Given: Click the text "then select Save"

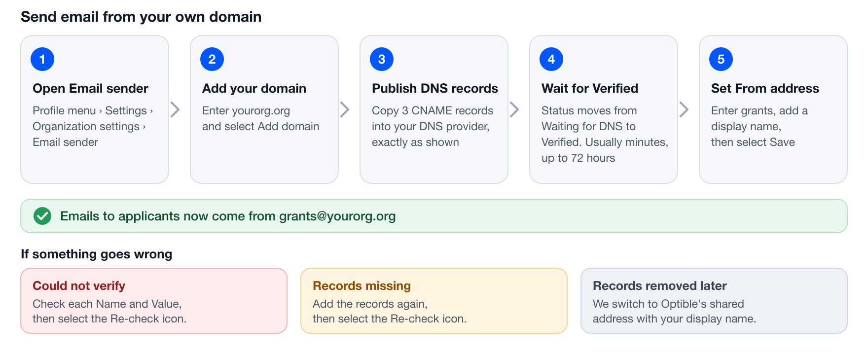Looking at the screenshot, I should [753, 142].
